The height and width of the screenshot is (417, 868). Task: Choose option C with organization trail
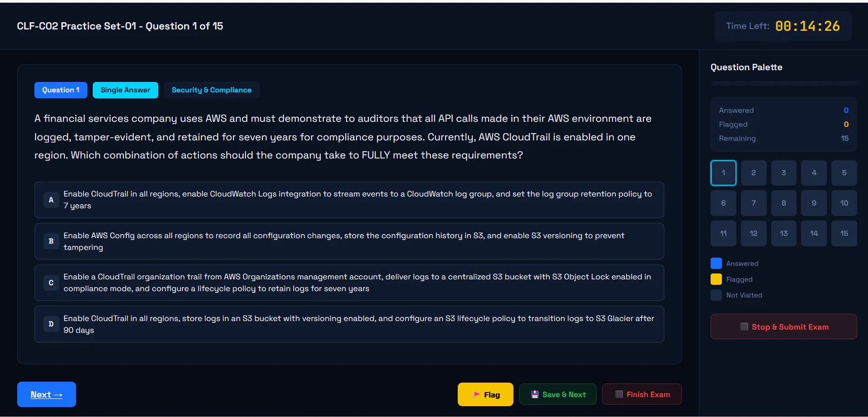point(349,283)
